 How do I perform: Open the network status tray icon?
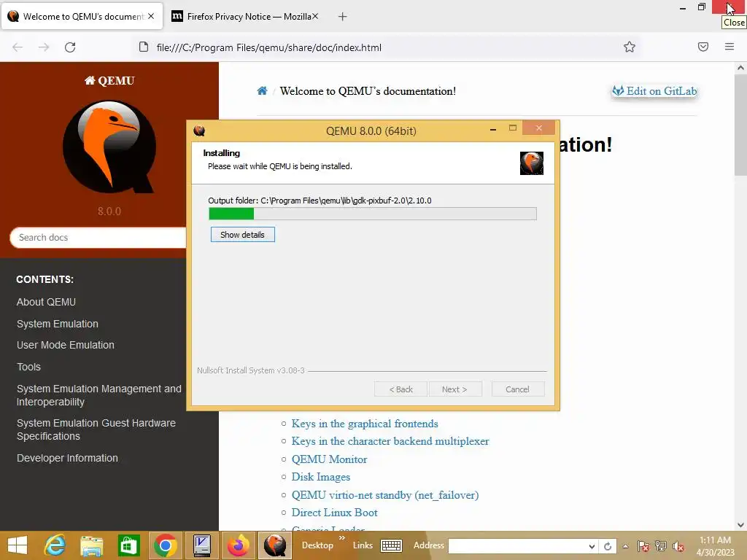point(661,546)
